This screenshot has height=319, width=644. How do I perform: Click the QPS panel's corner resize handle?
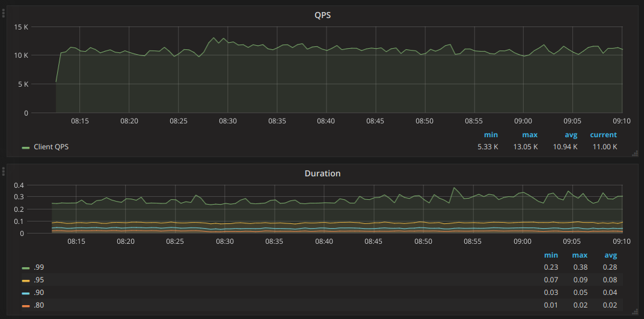[x=635, y=153]
